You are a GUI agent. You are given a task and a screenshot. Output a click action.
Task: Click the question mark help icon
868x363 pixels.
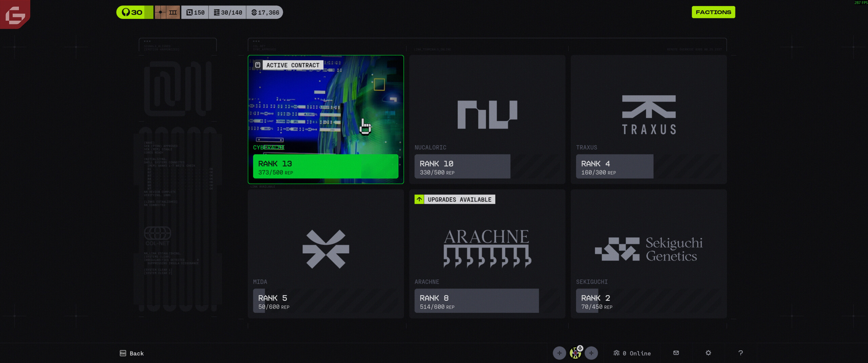coord(741,353)
